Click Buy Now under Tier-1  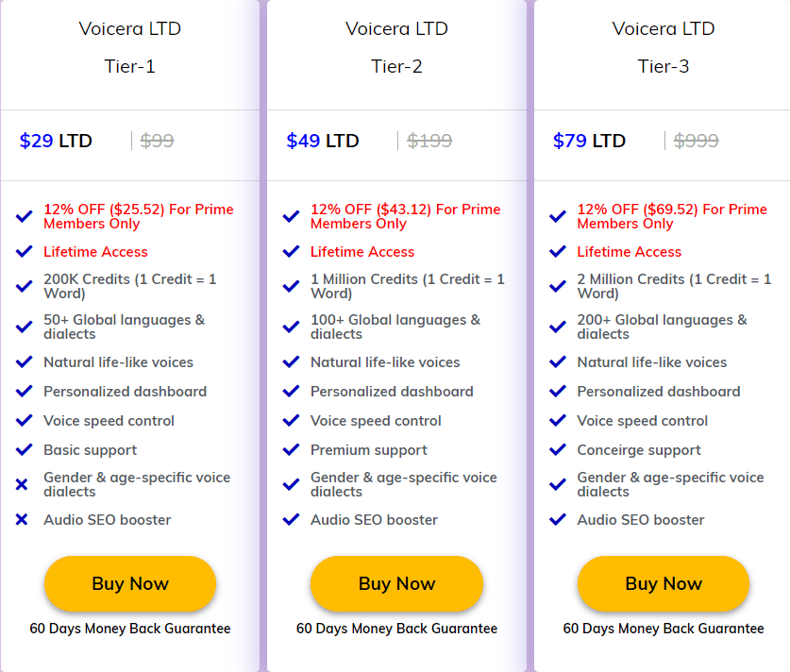click(x=129, y=583)
